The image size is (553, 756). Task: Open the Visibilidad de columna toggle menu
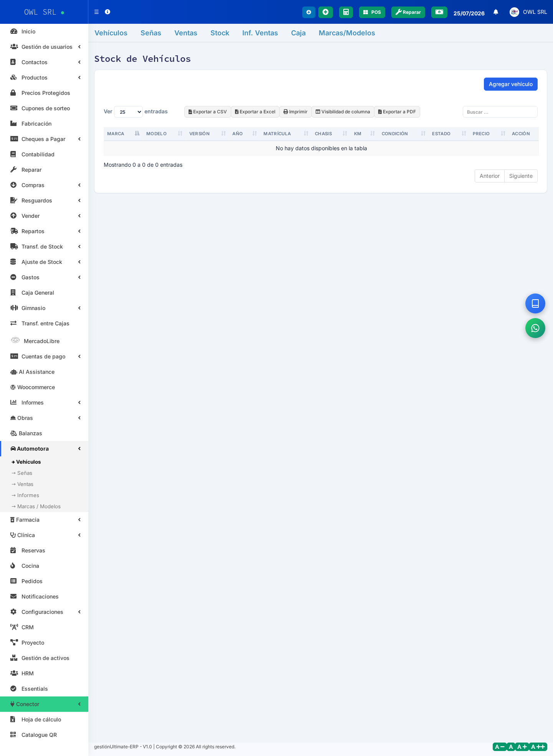click(x=343, y=112)
